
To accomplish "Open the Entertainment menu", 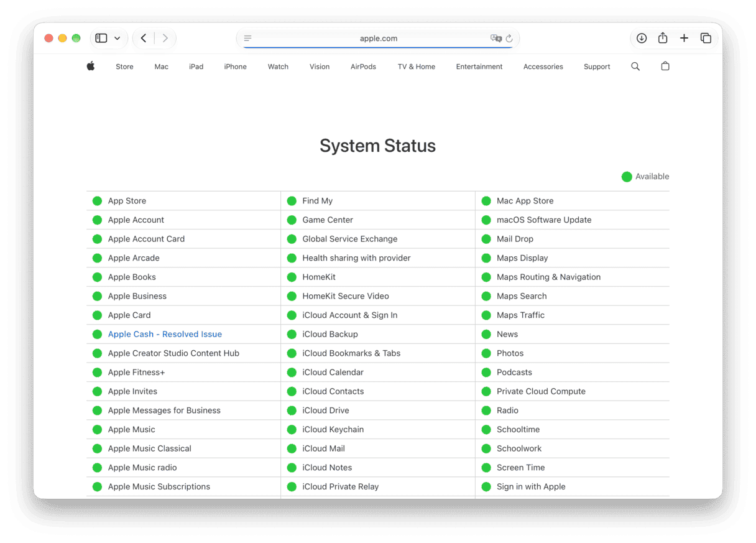I will [479, 67].
